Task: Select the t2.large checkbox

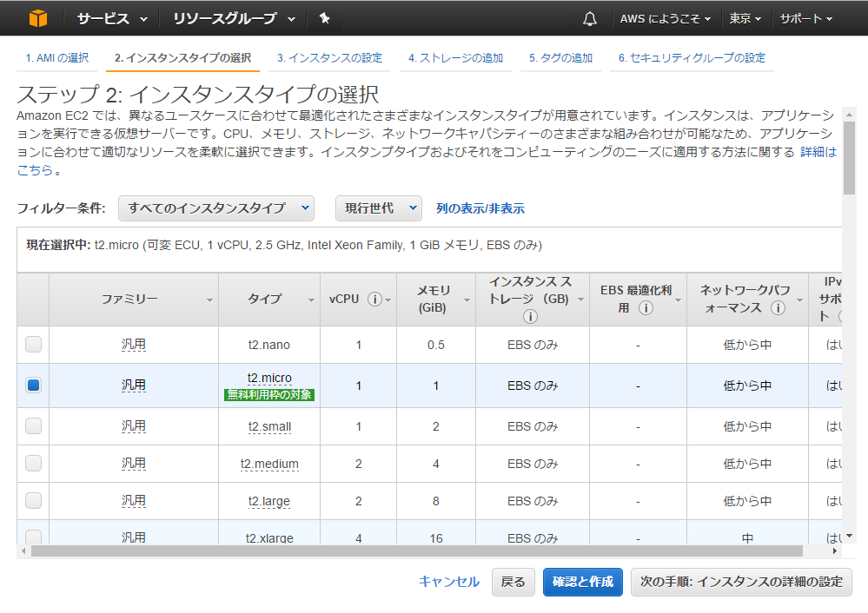Action: tap(33, 500)
